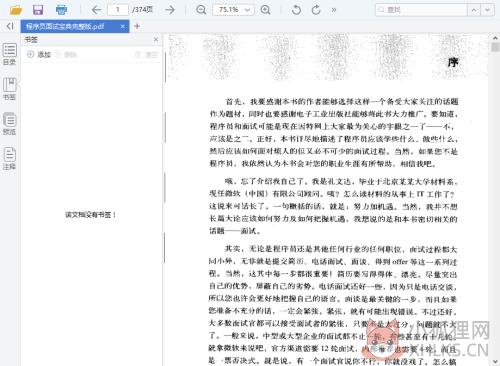Screen dimensions: 500x366
Task: Rotate the page counterclockwise
Action: click(296, 10)
